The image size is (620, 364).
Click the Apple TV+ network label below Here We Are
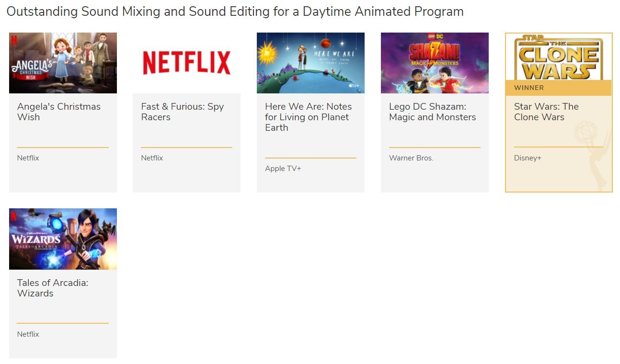tap(283, 168)
